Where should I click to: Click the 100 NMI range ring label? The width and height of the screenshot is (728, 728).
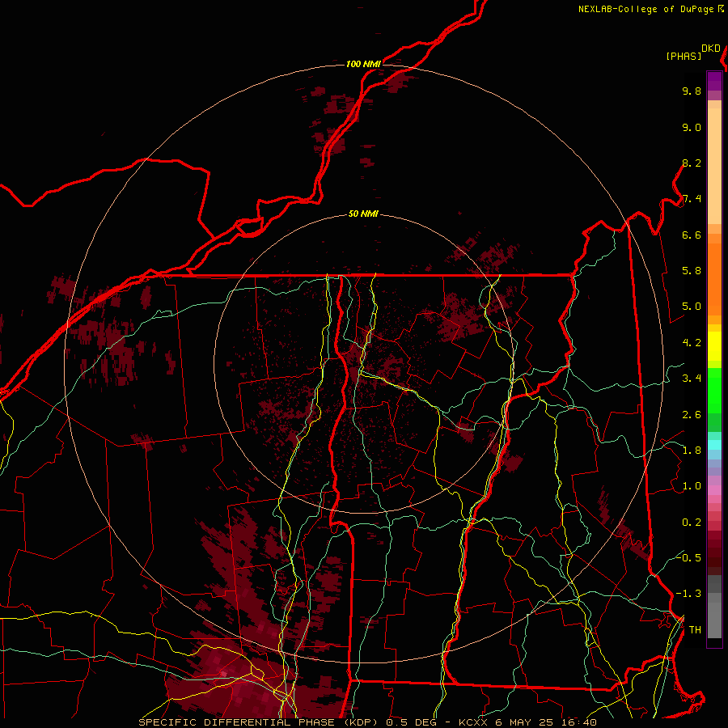pyautogui.click(x=363, y=64)
